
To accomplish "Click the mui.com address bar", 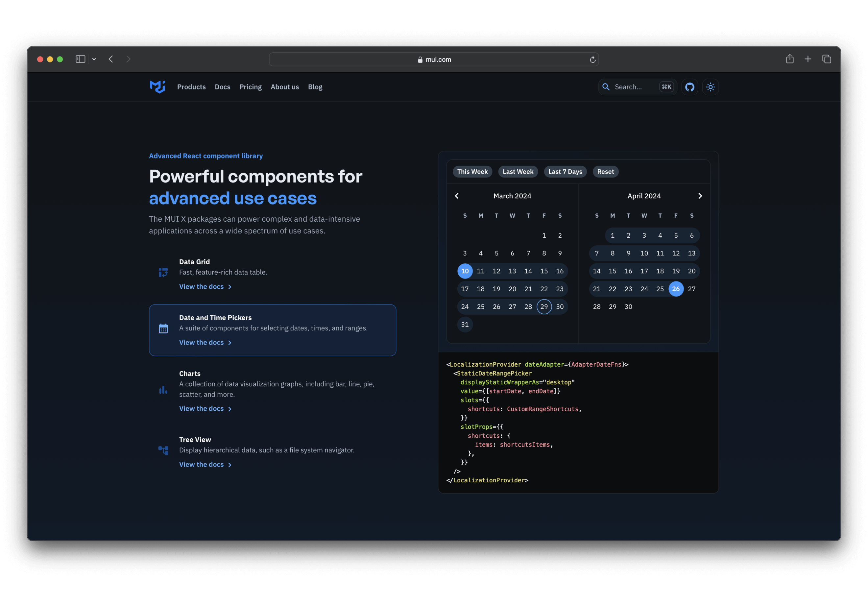I will pos(434,60).
